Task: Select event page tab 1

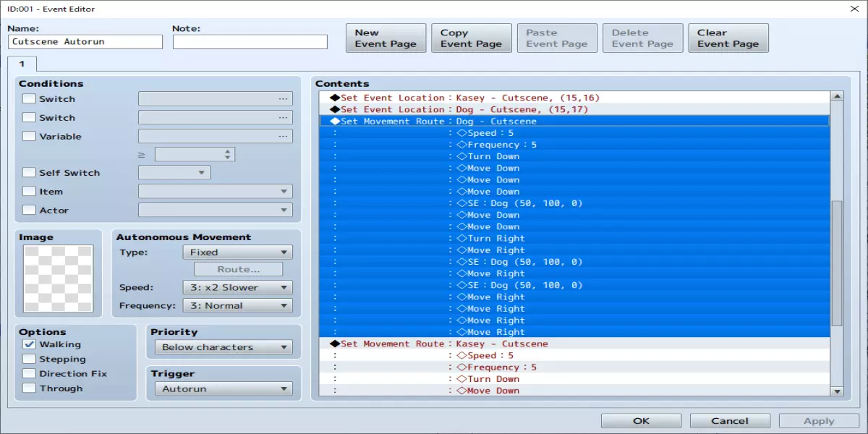Action: [22, 64]
